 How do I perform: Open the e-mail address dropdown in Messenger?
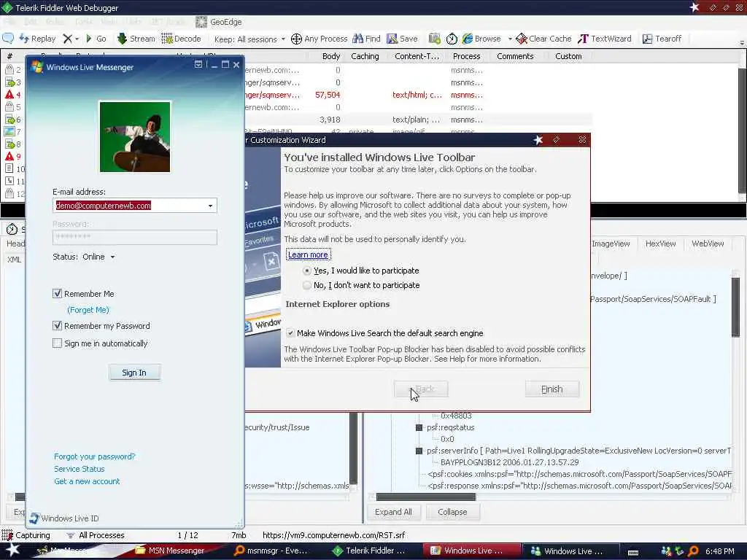(x=210, y=206)
